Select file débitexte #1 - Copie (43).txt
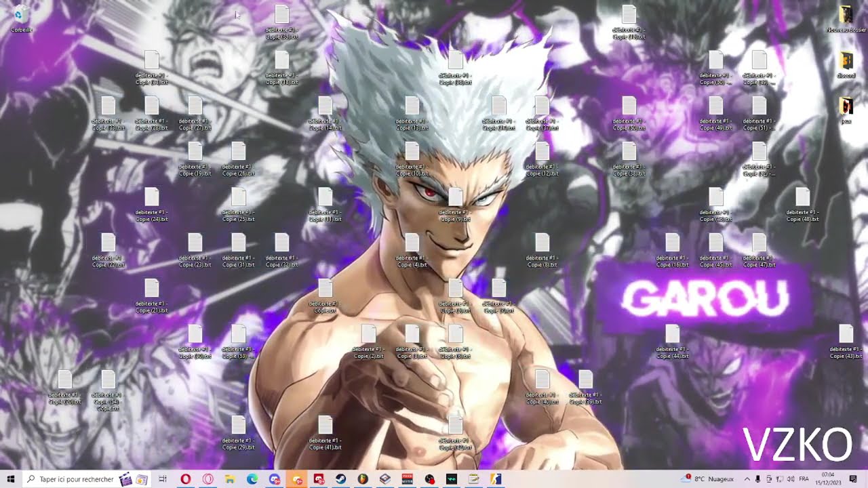The height and width of the screenshot is (488, 868). pos(846,342)
